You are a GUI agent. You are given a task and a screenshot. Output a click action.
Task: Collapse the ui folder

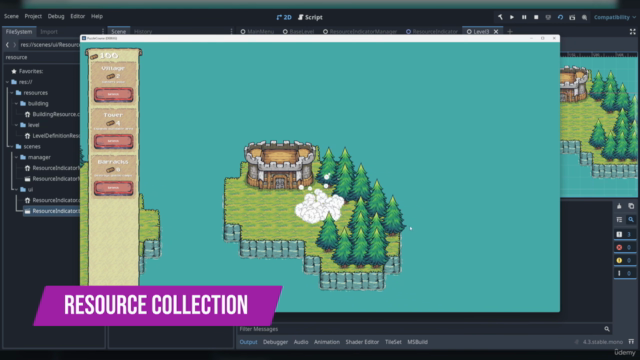16,189
